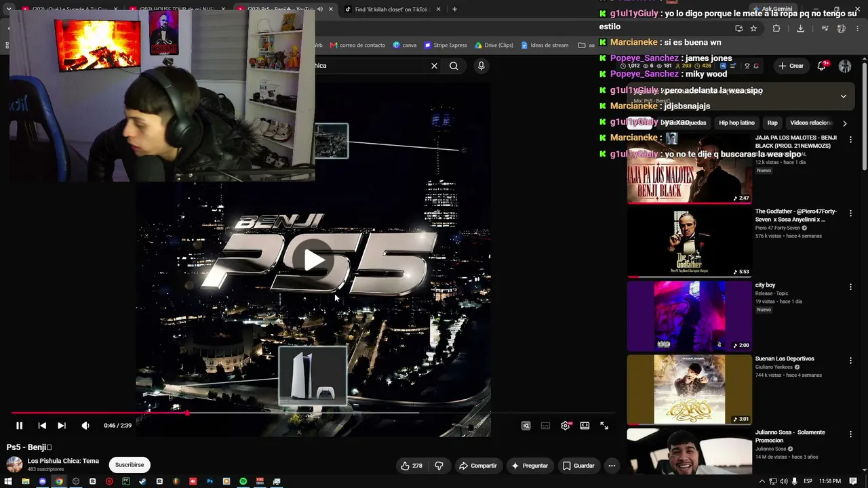Open the Ideas de stream bookmark

[545, 45]
